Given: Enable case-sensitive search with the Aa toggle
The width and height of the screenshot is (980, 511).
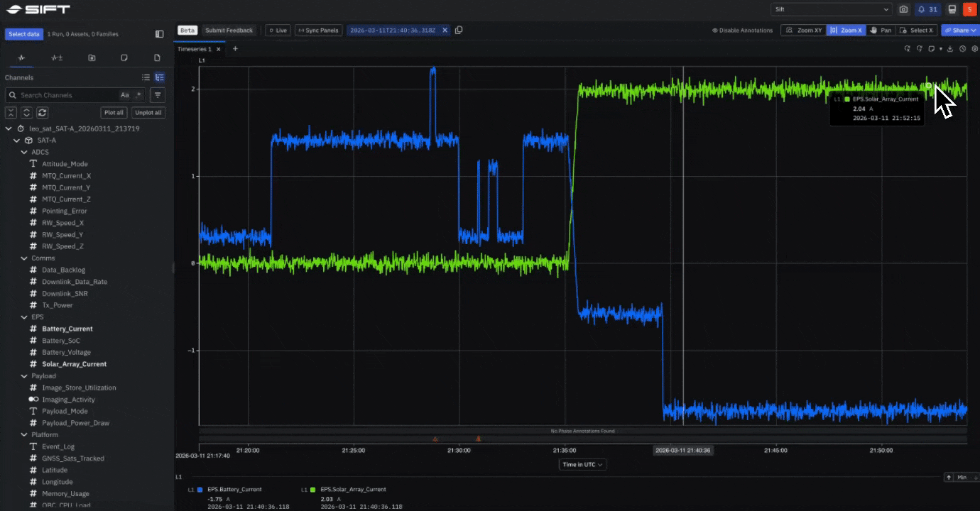Looking at the screenshot, I should [125, 94].
